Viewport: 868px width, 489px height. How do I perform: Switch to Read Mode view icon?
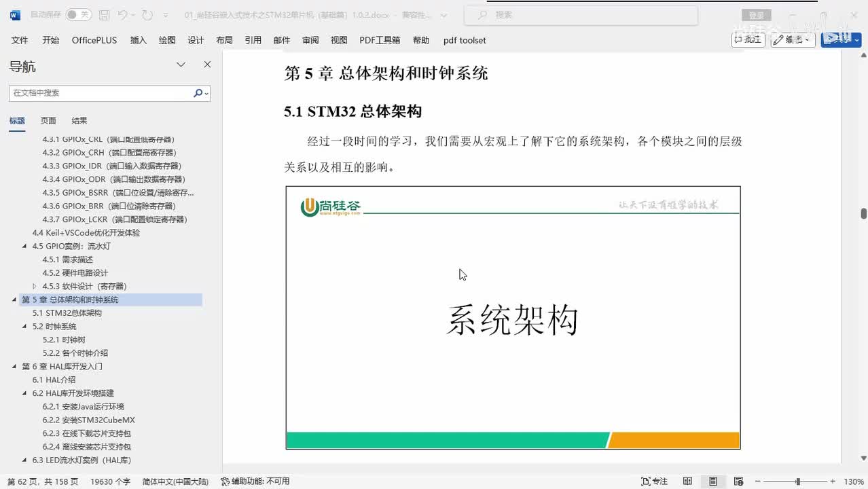pos(687,481)
